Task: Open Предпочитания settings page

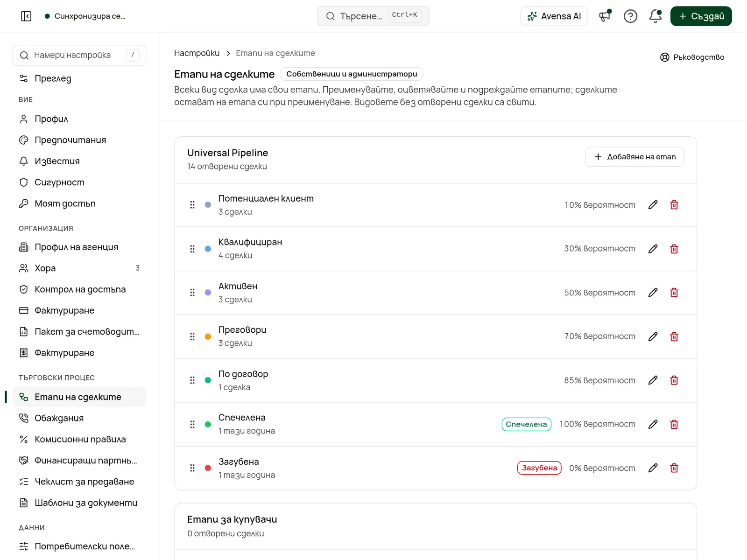Action: pos(79,140)
